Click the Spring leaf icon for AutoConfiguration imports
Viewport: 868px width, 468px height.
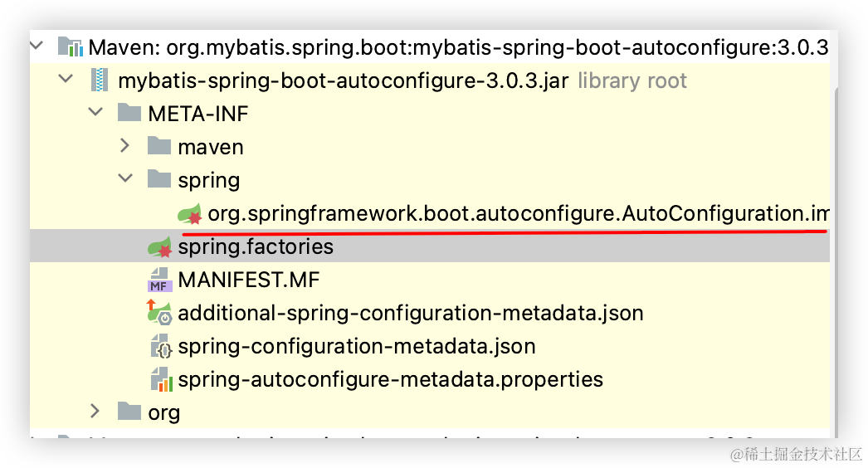click(190, 214)
